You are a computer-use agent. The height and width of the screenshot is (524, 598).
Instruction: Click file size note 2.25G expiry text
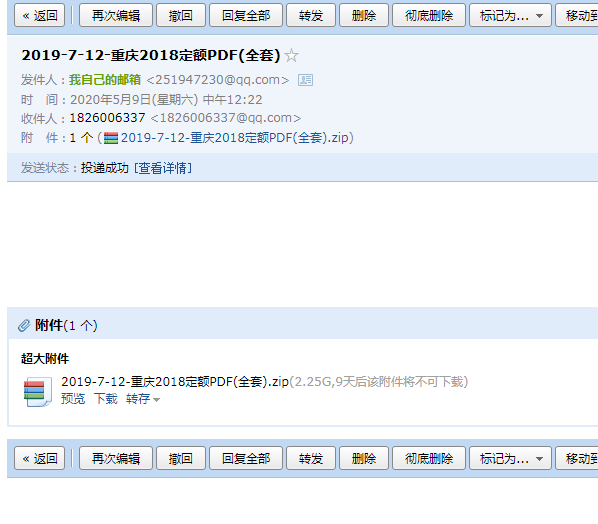coord(379,381)
